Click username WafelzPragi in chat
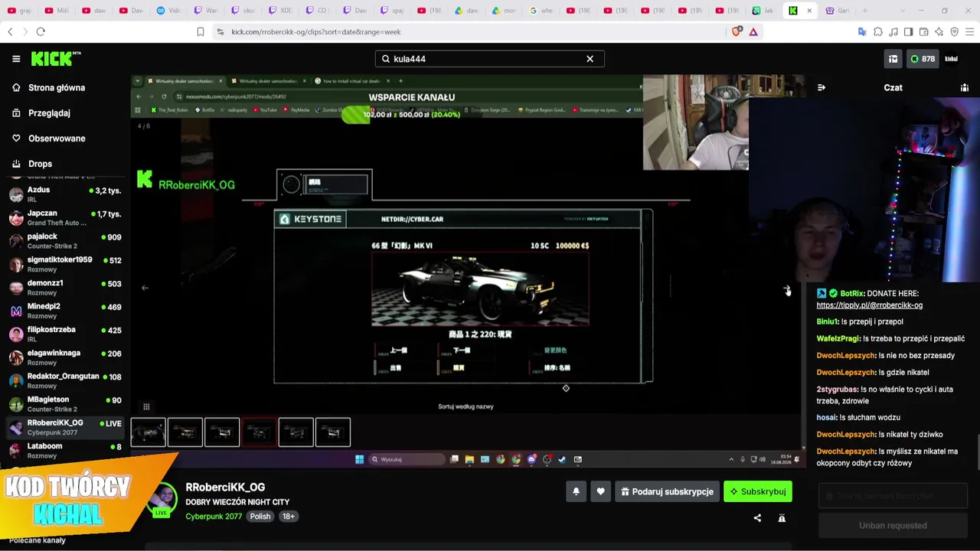Screen dimensions: 980x551 838,338
